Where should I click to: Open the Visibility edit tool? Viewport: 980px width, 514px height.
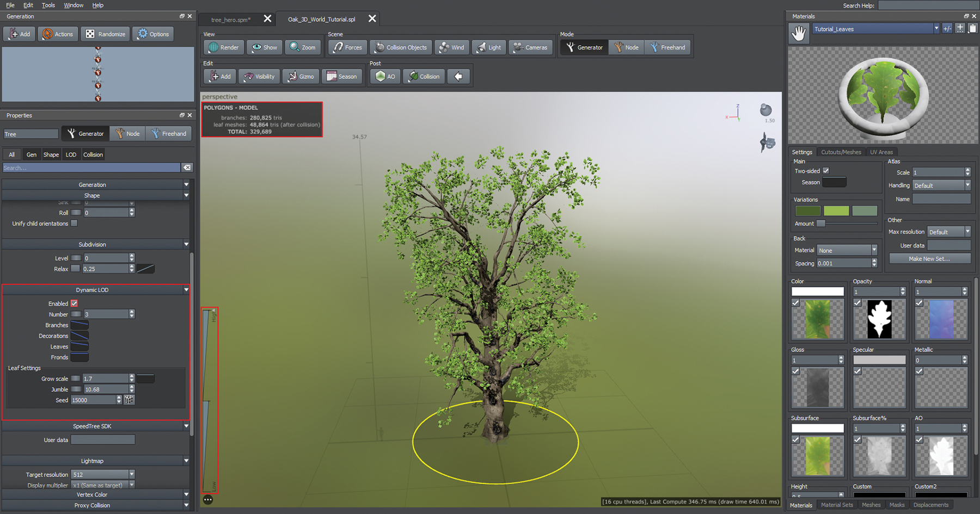[x=259, y=76]
